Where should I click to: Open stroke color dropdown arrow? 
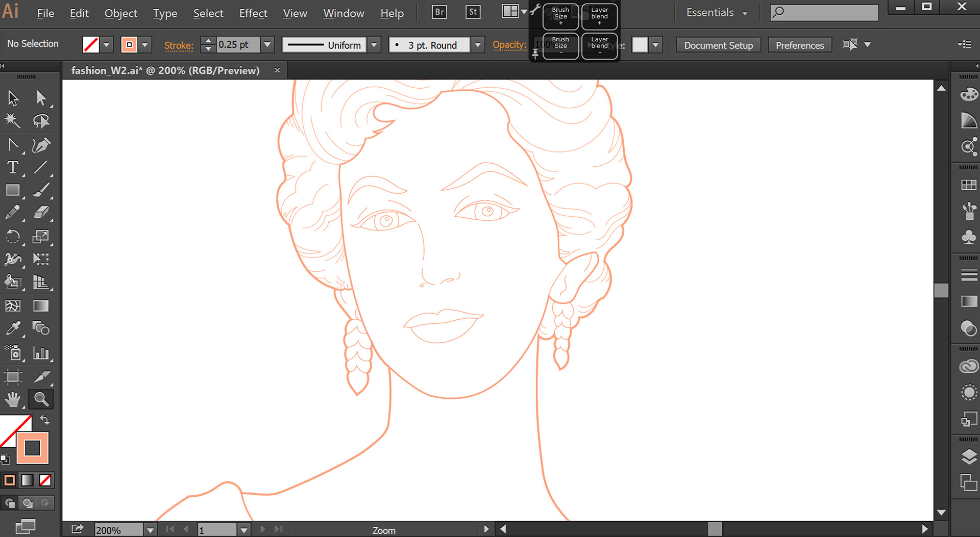coord(145,45)
